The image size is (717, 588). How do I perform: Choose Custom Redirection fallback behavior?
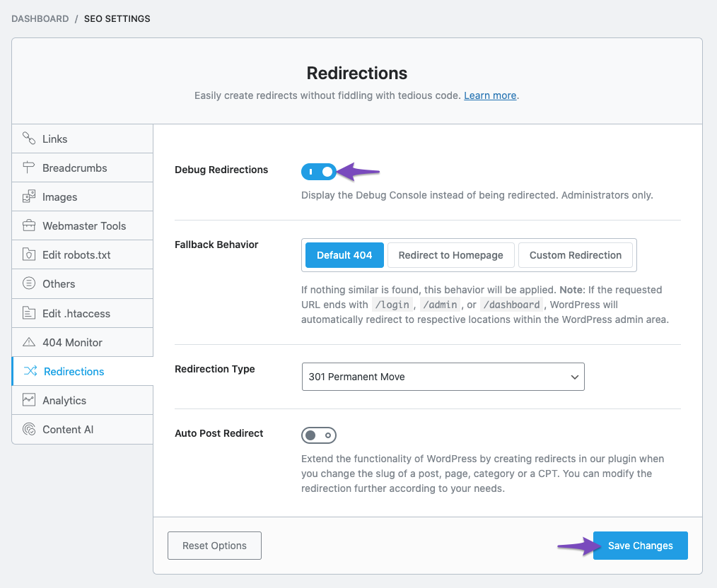[575, 255]
